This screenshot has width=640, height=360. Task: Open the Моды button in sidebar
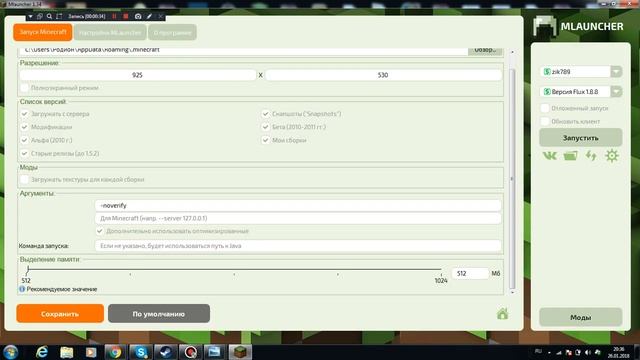coord(580,317)
